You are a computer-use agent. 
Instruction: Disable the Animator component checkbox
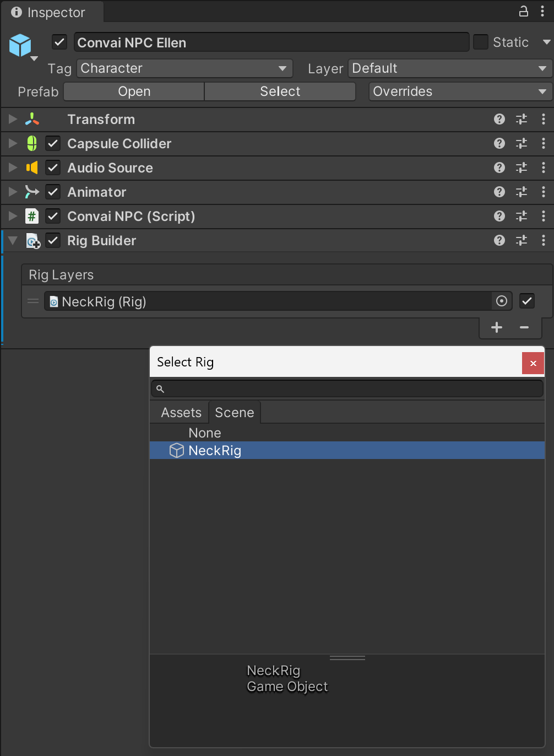pos(53,192)
